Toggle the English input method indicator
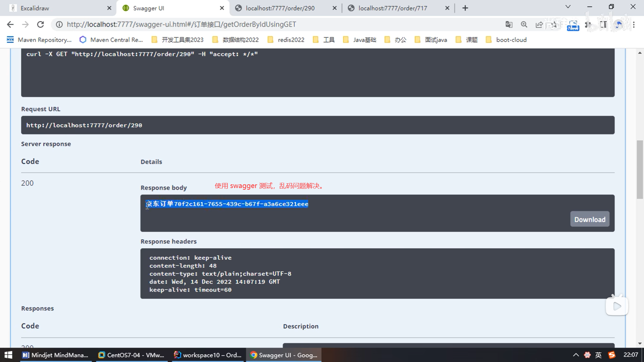 click(x=598, y=355)
